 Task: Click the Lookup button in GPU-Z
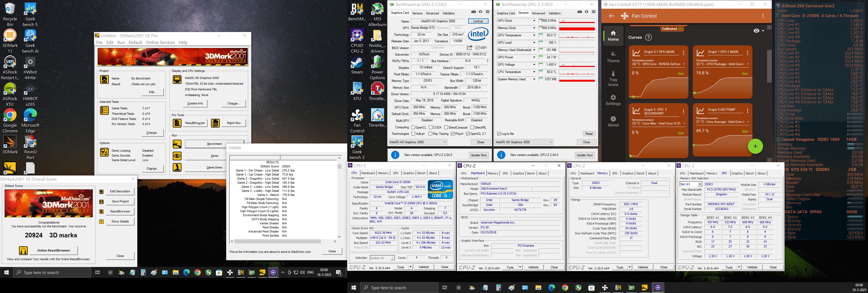478,21
